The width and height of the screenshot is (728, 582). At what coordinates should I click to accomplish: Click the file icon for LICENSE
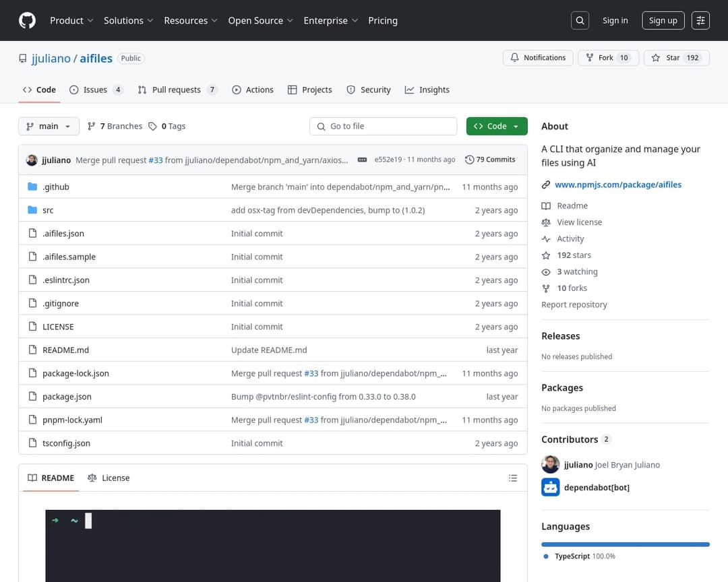[x=32, y=326]
